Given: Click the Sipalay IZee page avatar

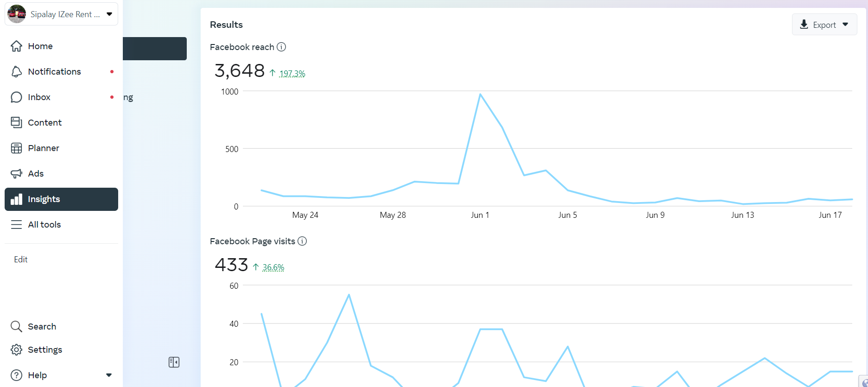Looking at the screenshot, I should click(x=17, y=14).
